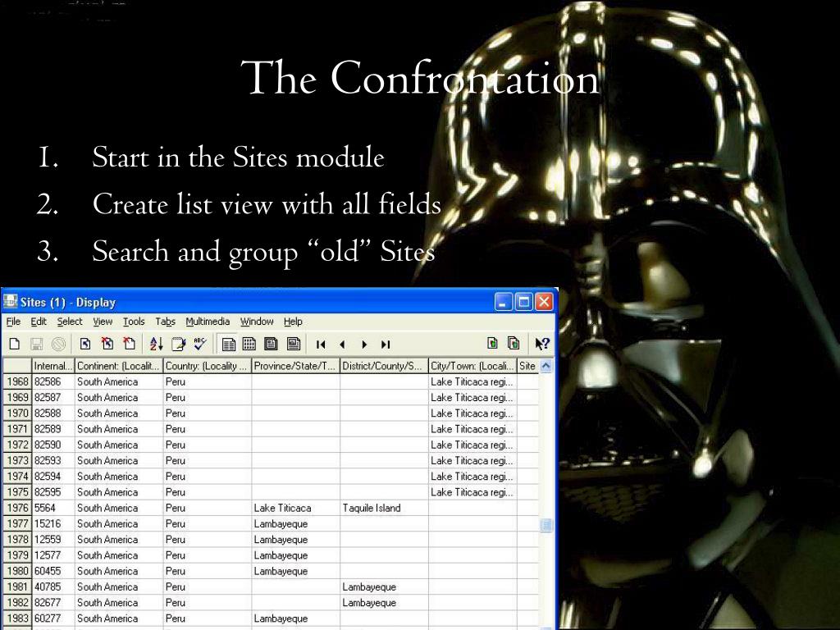The width and height of the screenshot is (840, 630).
Task: Click the Cancel/discard circle icon
Action: (58, 344)
